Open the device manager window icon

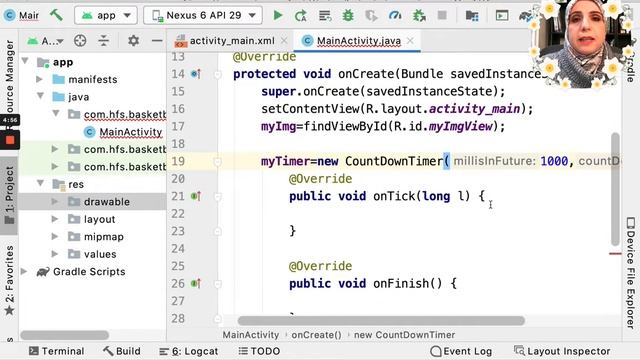tap(502, 16)
